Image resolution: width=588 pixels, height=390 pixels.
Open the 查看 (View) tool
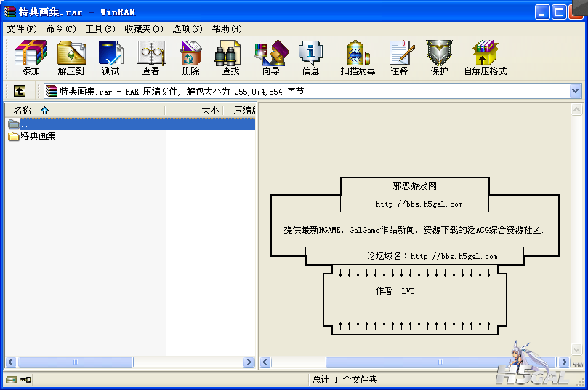point(151,57)
